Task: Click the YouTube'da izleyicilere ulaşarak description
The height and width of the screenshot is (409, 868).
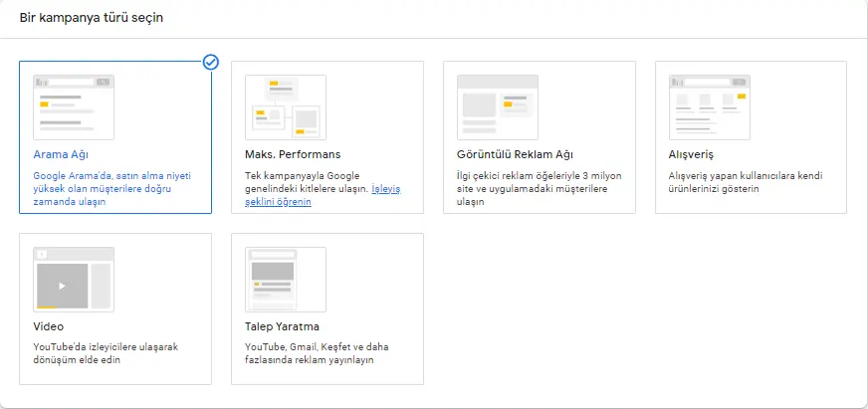Action: point(106,353)
